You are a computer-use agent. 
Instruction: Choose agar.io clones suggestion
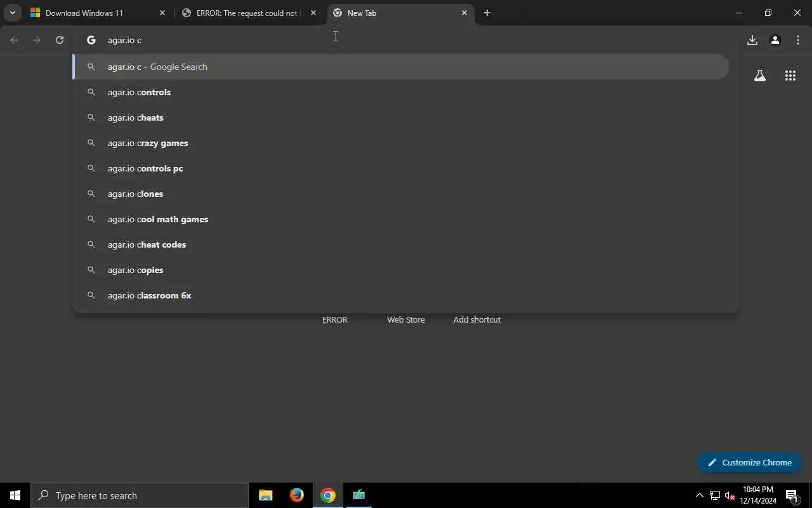click(401, 194)
